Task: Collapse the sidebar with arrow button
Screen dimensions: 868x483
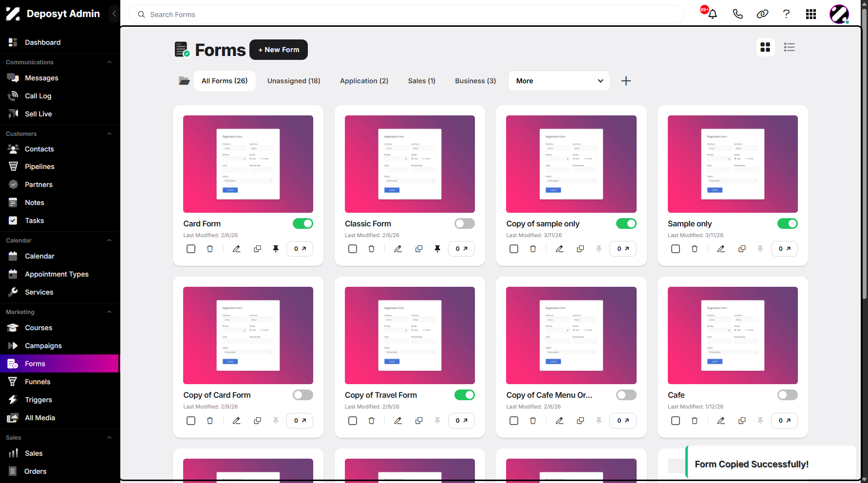Action: [x=114, y=14]
